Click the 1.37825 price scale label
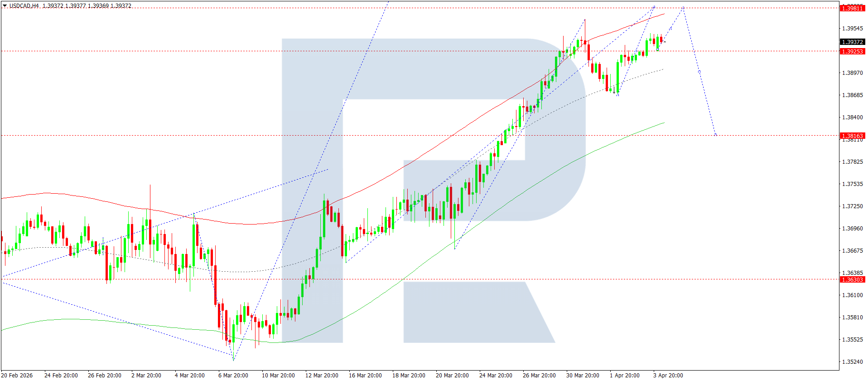Screen dimensions: 868x381 point(852,162)
